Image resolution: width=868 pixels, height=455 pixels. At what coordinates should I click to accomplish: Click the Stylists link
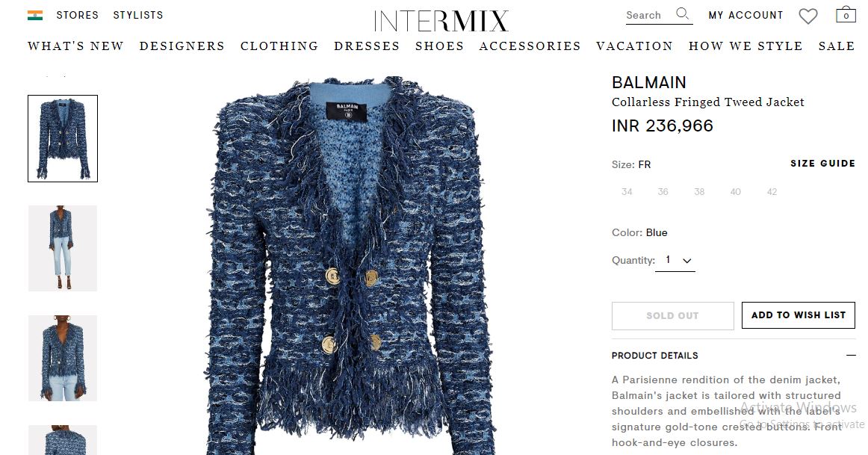coord(138,16)
